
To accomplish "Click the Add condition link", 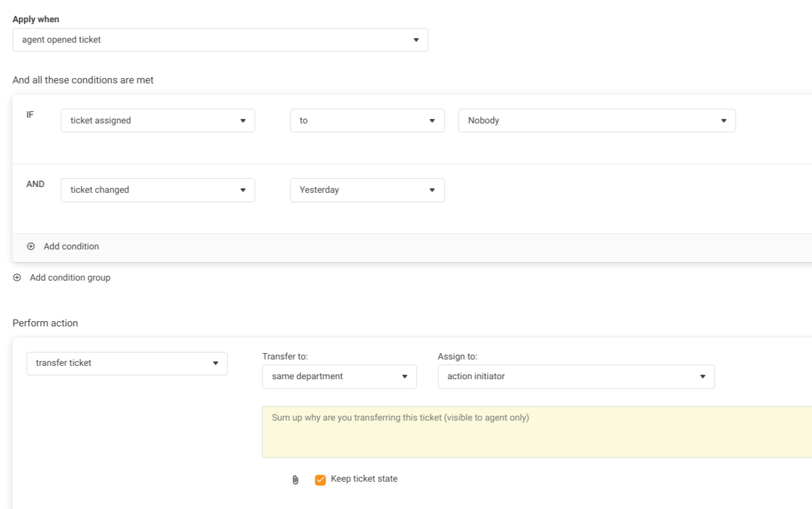I will point(71,246).
